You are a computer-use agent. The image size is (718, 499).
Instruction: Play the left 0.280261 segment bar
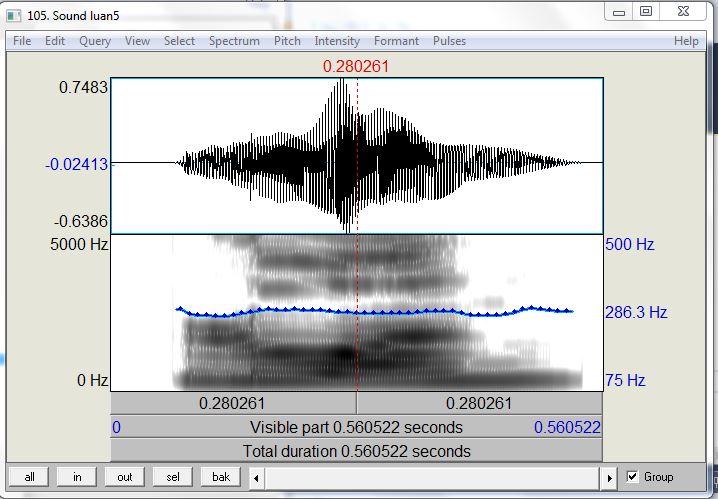pyautogui.click(x=233, y=403)
